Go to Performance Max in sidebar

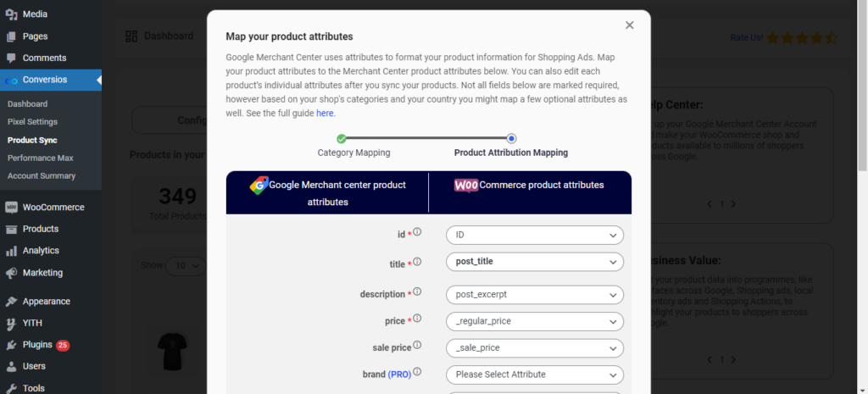coord(41,158)
